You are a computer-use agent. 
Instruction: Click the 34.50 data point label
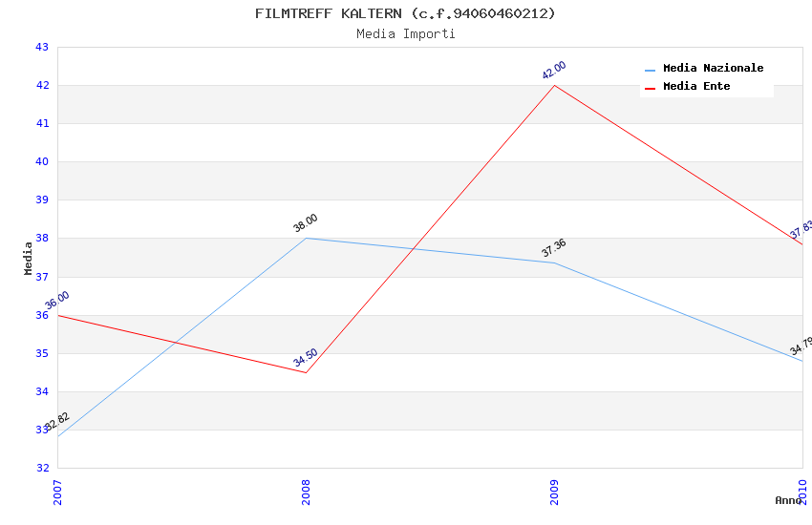(306, 358)
